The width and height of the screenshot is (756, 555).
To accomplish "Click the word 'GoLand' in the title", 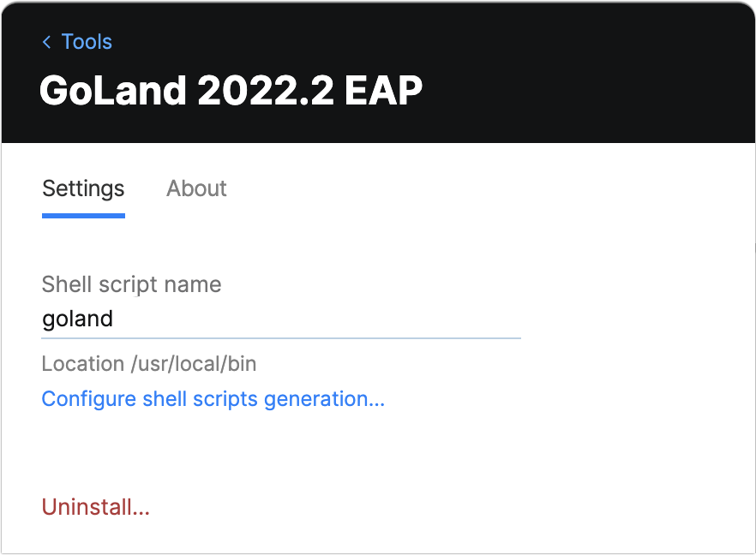I will click(112, 90).
